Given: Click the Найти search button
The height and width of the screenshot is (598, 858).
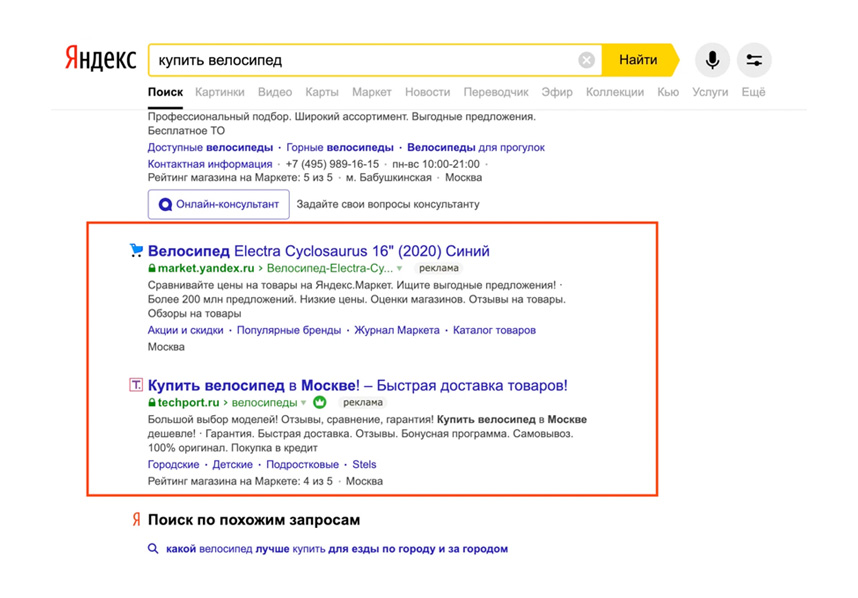Looking at the screenshot, I should [x=640, y=60].
